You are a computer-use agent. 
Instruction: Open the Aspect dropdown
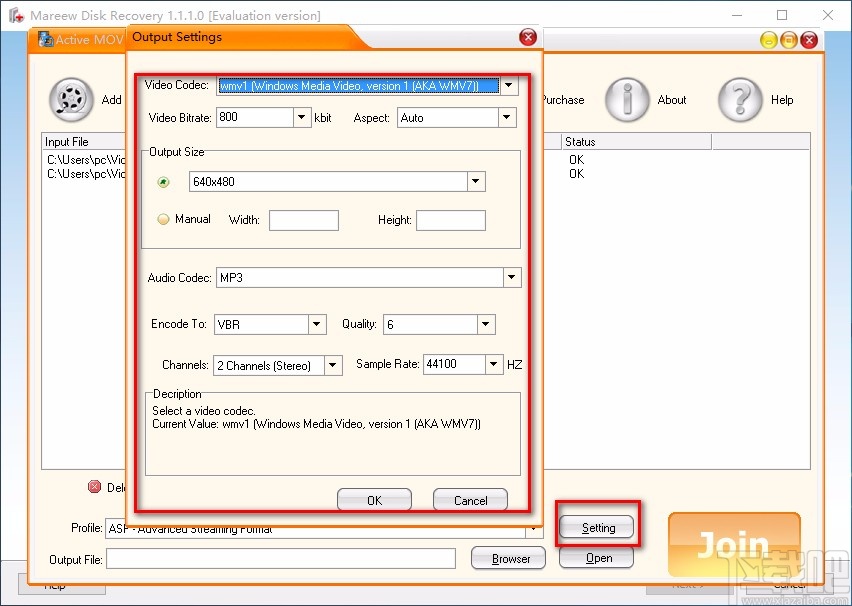pyautogui.click(x=506, y=117)
